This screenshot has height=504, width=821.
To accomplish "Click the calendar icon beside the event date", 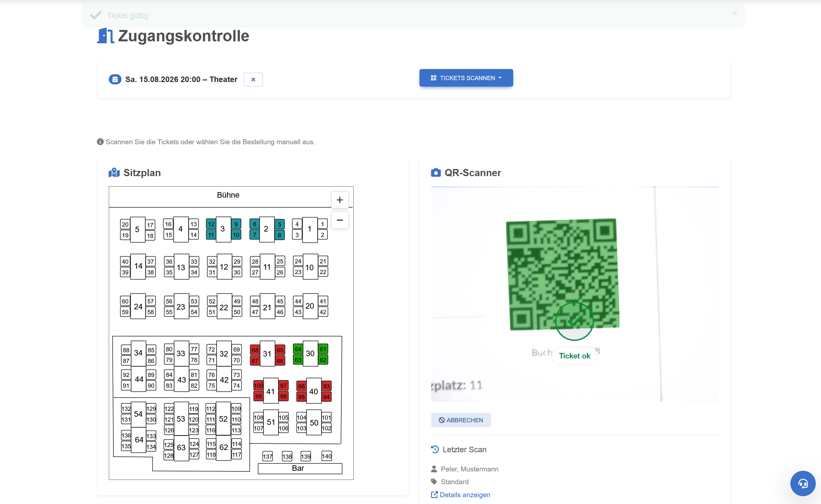I will pos(115,79).
